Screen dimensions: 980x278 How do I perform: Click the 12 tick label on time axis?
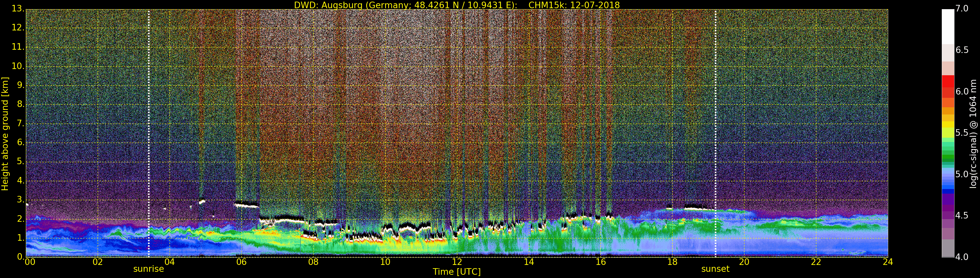pyautogui.click(x=457, y=262)
